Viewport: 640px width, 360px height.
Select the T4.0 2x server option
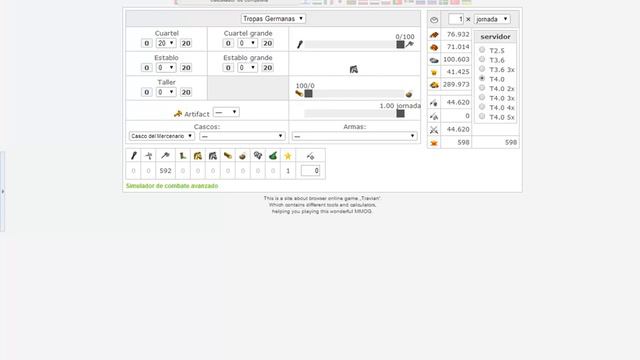click(x=482, y=88)
